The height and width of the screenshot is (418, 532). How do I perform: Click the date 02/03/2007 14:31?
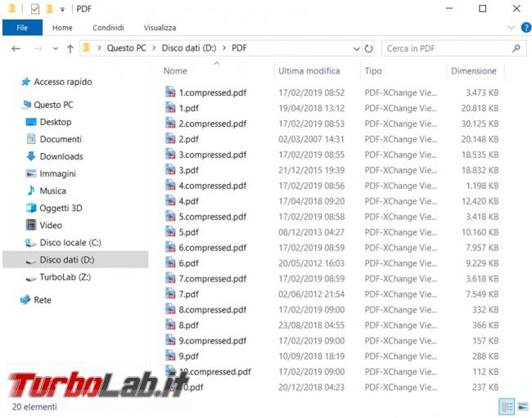pos(311,139)
